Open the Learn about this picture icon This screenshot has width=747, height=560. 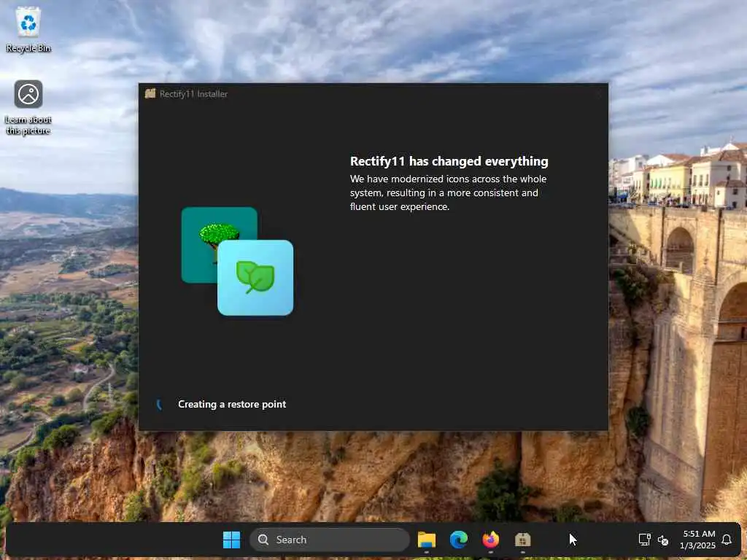point(28,108)
